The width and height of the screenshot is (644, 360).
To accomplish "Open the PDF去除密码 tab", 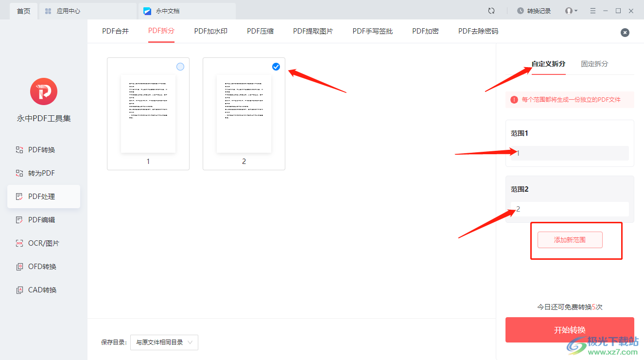I will point(478,31).
